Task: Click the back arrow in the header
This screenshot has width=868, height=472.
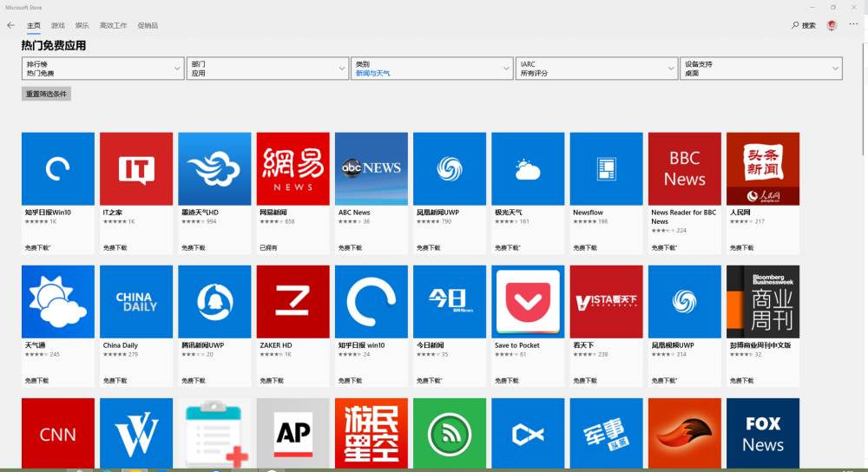Action: coord(10,25)
